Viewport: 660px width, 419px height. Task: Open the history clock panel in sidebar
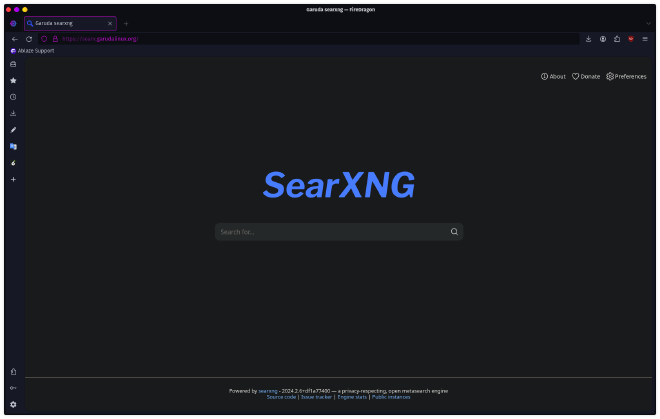coord(13,97)
